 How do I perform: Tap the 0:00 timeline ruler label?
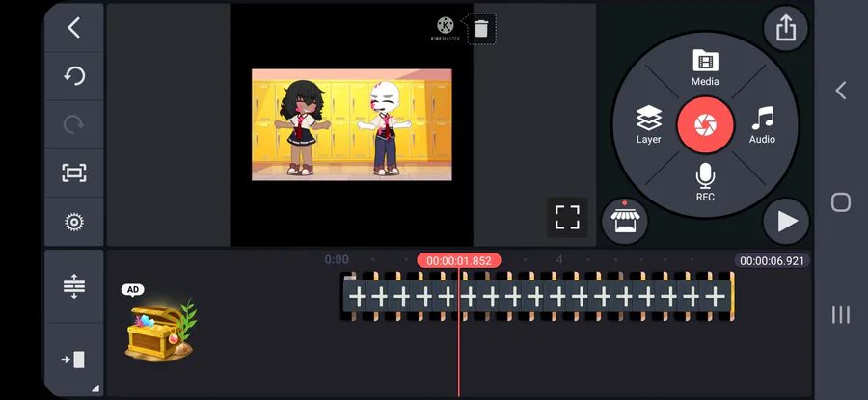(x=337, y=259)
